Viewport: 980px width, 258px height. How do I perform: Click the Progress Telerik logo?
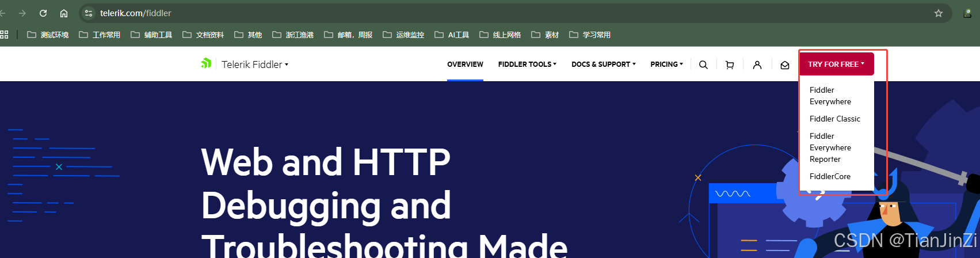point(206,63)
